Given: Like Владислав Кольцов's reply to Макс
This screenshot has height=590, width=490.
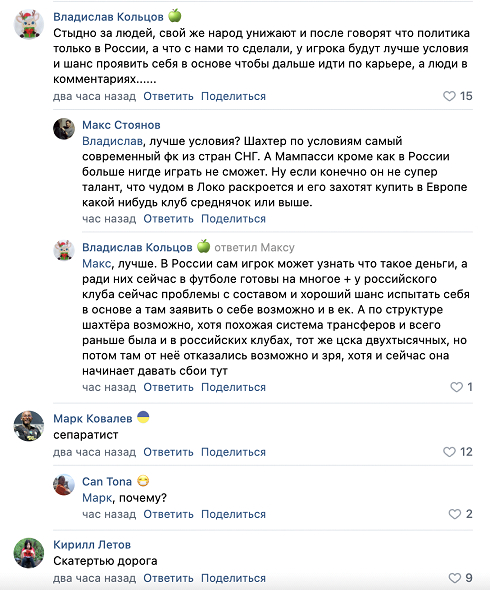Looking at the screenshot, I should pyautogui.click(x=457, y=387).
